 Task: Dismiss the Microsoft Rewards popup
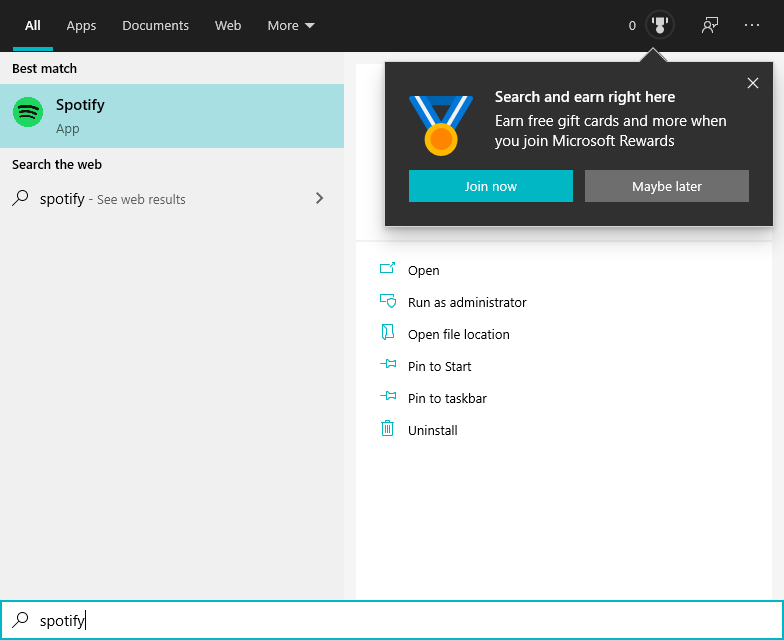(x=753, y=83)
